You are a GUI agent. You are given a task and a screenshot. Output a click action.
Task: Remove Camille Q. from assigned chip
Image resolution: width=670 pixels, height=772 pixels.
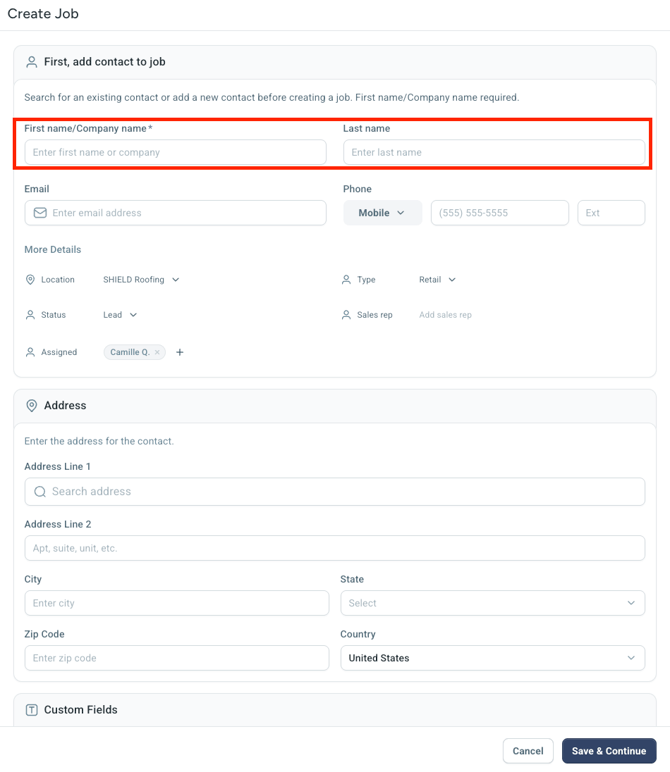157,352
